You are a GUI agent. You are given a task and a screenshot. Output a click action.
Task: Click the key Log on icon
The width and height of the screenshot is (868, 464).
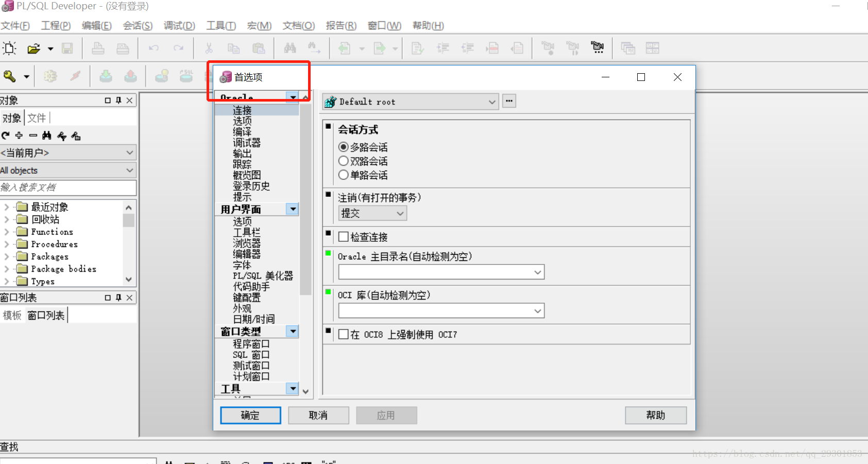9,76
